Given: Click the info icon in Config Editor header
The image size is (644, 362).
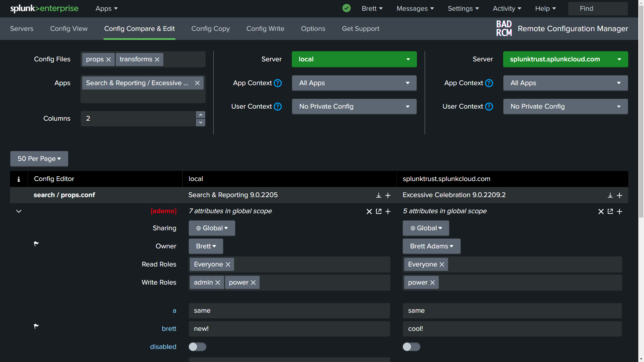Looking at the screenshot, I should [19, 179].
